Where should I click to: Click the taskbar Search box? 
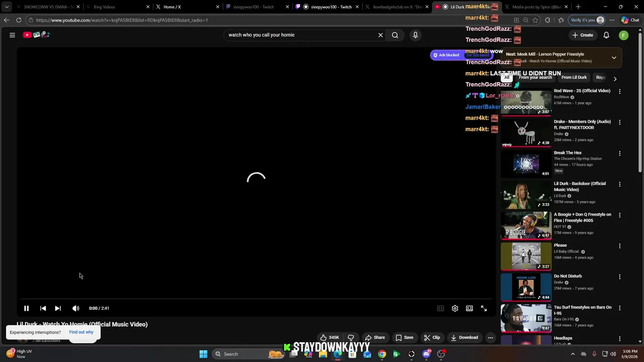point(249,354)
